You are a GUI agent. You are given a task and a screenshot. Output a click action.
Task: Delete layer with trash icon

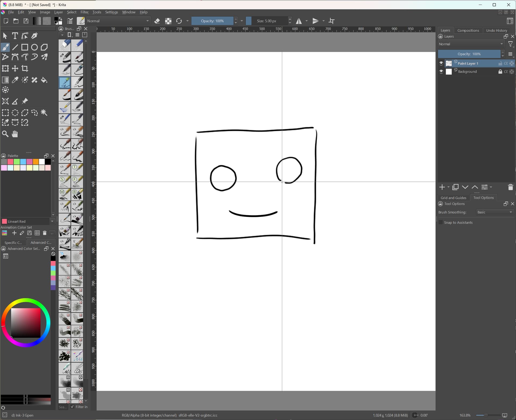pyautogui.click(x=510, y=187)
